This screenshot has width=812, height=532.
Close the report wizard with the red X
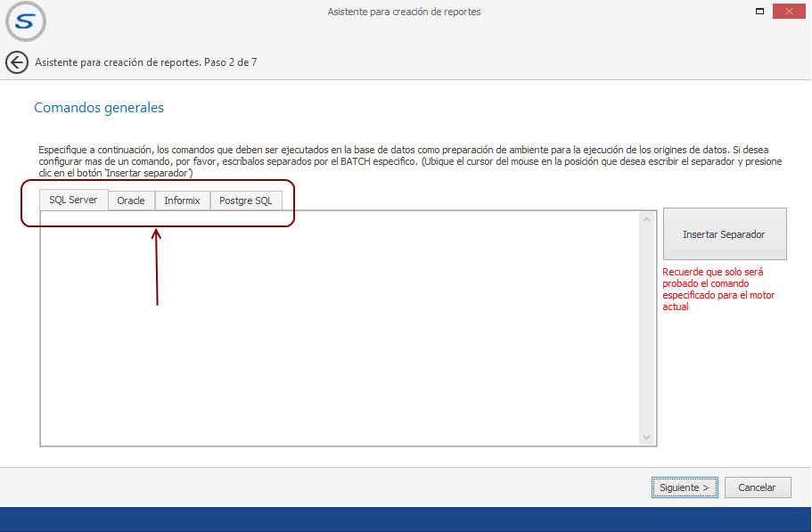pos(789,12)
